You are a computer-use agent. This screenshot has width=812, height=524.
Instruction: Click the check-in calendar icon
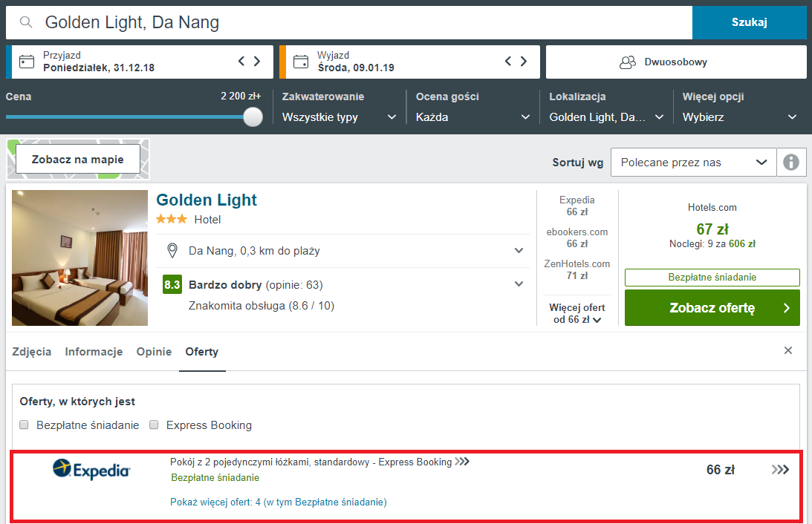(27, 62)
